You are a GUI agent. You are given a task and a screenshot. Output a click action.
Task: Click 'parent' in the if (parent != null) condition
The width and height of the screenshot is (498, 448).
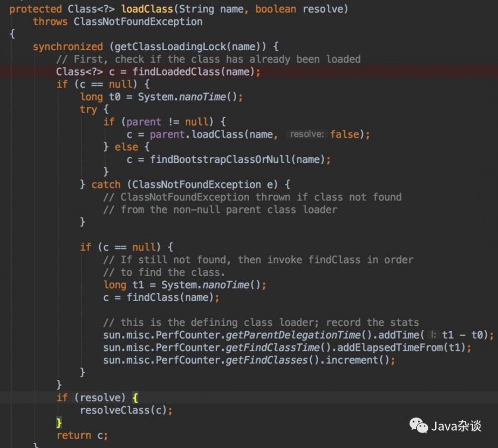(x=144, y=122)
